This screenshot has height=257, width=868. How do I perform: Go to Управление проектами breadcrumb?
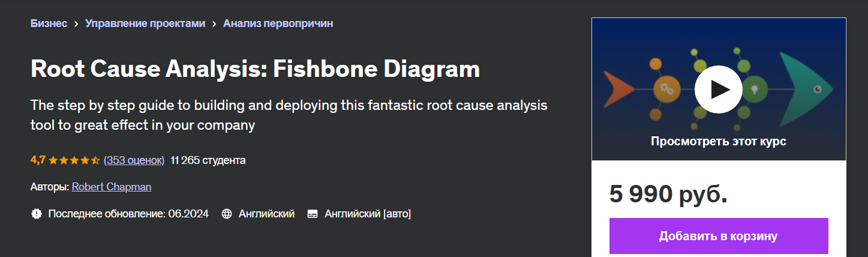click(145, 23)
